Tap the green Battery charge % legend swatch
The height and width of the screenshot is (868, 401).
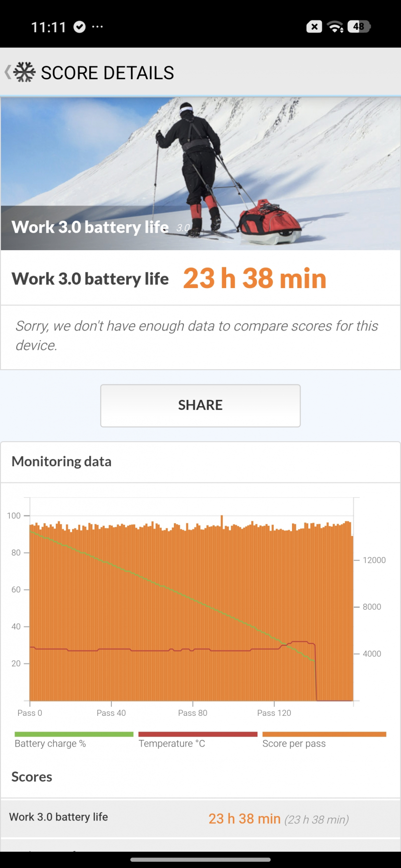point(74,734)
